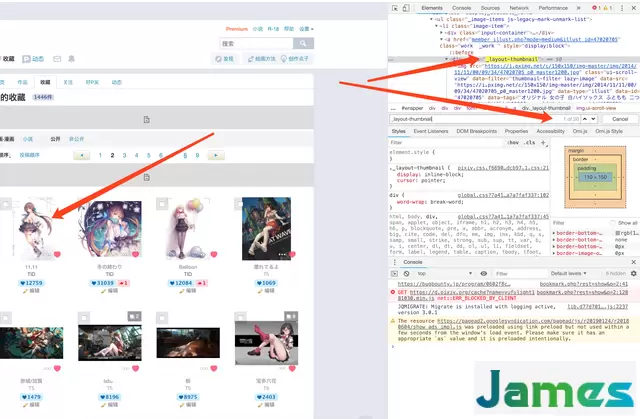Screen dimensions: 640x419
Task: Create live expression with eye icon
Action: [x=484, y=273]
